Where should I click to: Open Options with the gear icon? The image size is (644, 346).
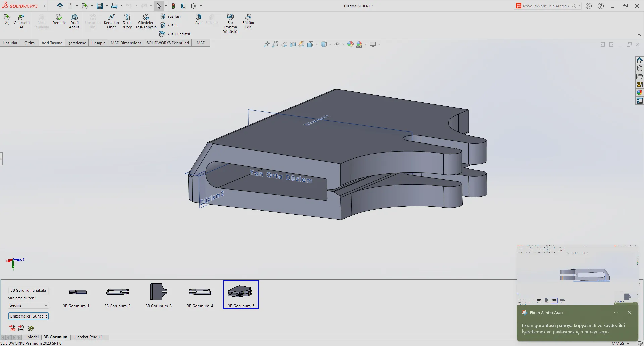point(194,6)
